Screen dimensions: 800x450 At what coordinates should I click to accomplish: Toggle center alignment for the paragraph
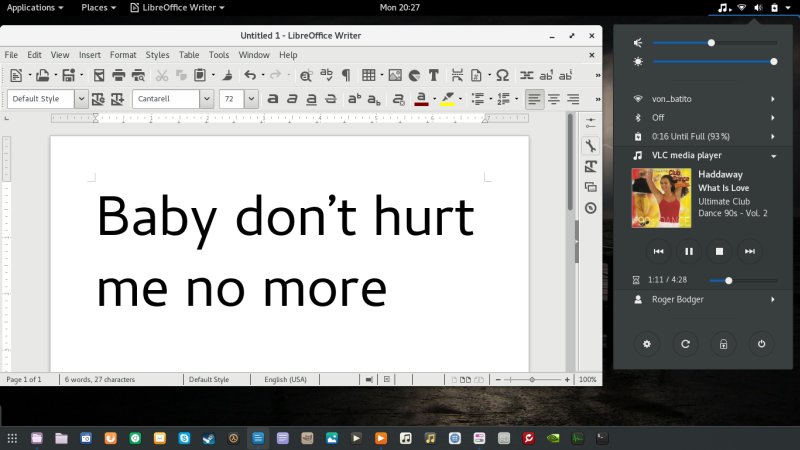tap(553, 99)
